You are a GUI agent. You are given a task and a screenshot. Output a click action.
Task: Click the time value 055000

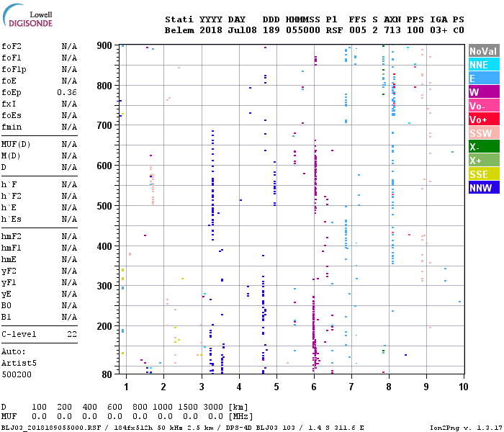point(303,30)
